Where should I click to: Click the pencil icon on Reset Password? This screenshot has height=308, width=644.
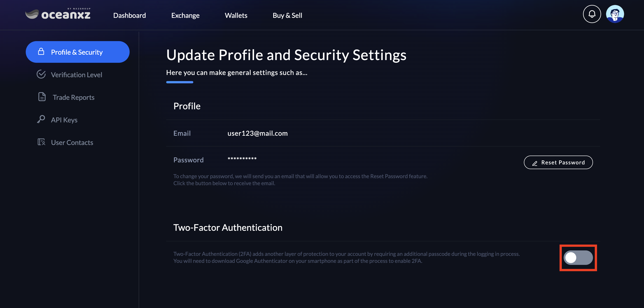[535, 163]
